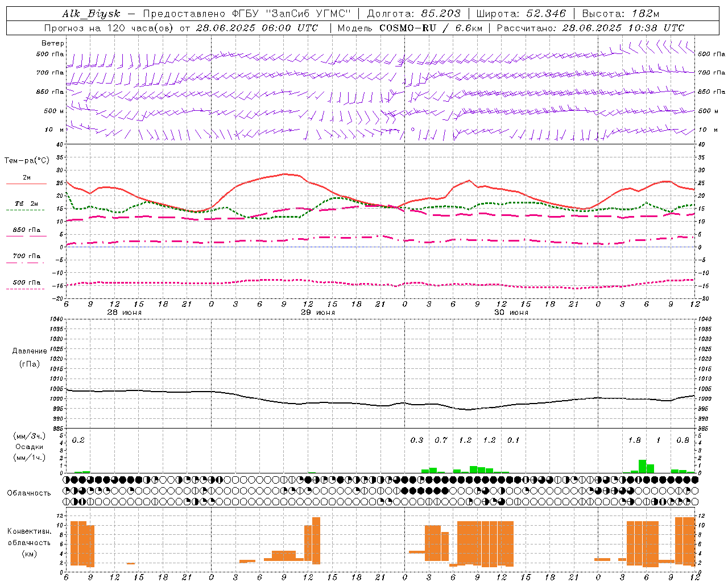728x582 pixels.
Task: Click the "0.1" precipitation amount value
Action: click(x=514, y=440)
